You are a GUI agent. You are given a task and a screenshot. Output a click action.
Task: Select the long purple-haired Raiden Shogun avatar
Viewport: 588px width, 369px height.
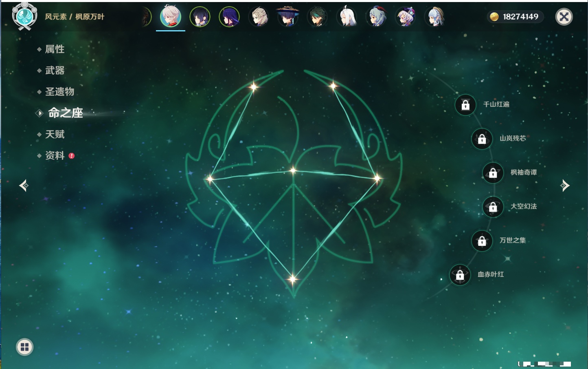click(x=229, y=17)
